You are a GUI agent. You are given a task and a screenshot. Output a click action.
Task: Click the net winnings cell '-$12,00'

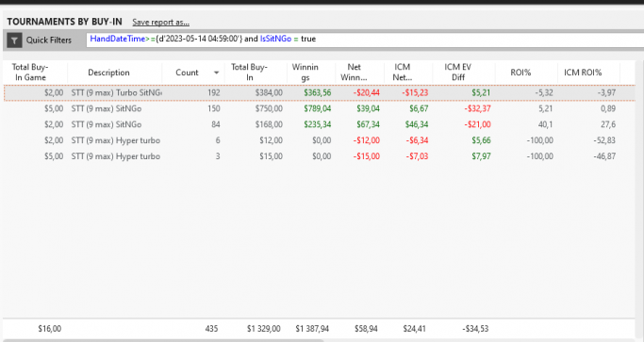point(367,140)
